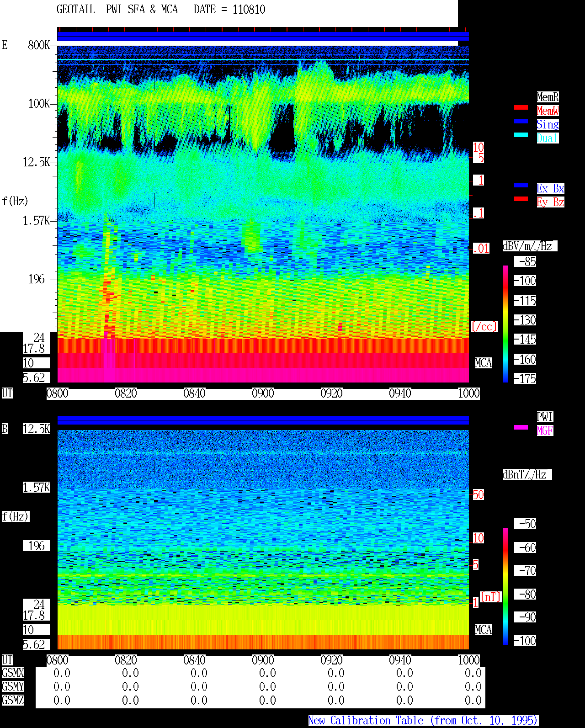The image size is (585, 728).
Task: Click the dBnT/√Hz color scale bar
Action: point(505,586)
